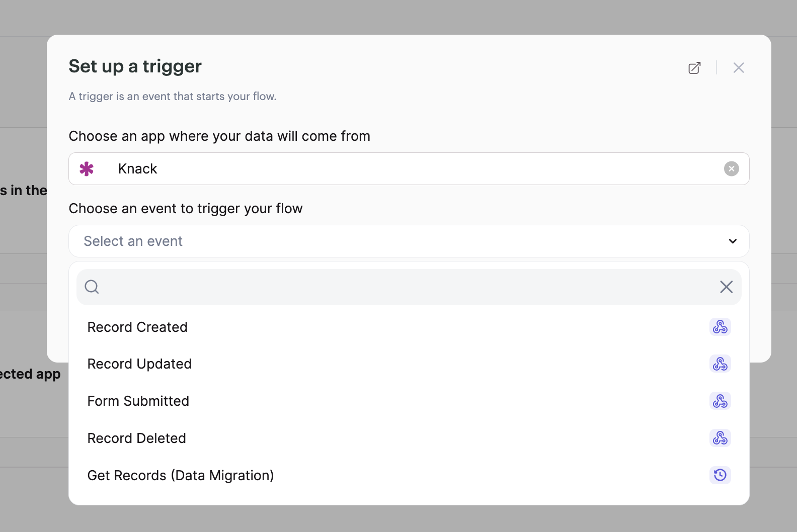Clear the event search with X

click(726, 287)
